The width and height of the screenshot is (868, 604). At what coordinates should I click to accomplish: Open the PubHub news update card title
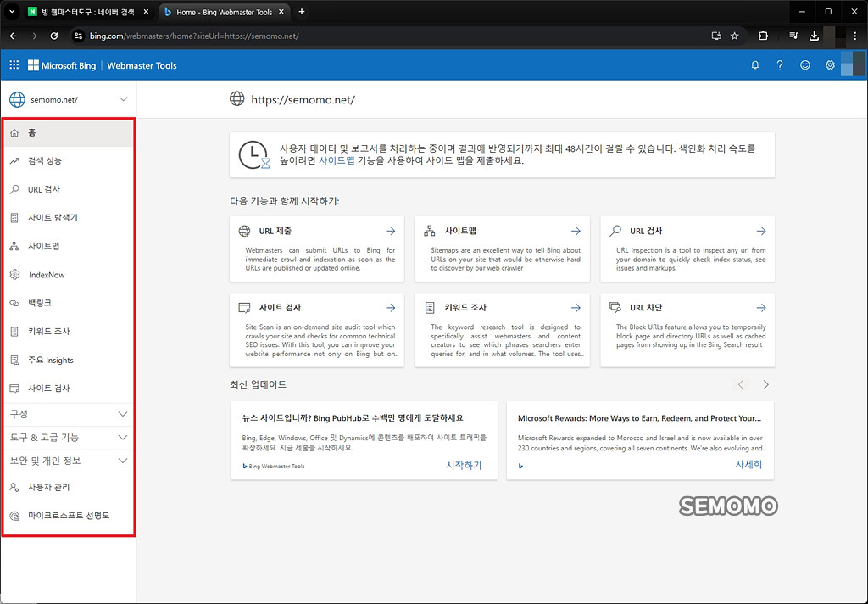click(353, 418)
